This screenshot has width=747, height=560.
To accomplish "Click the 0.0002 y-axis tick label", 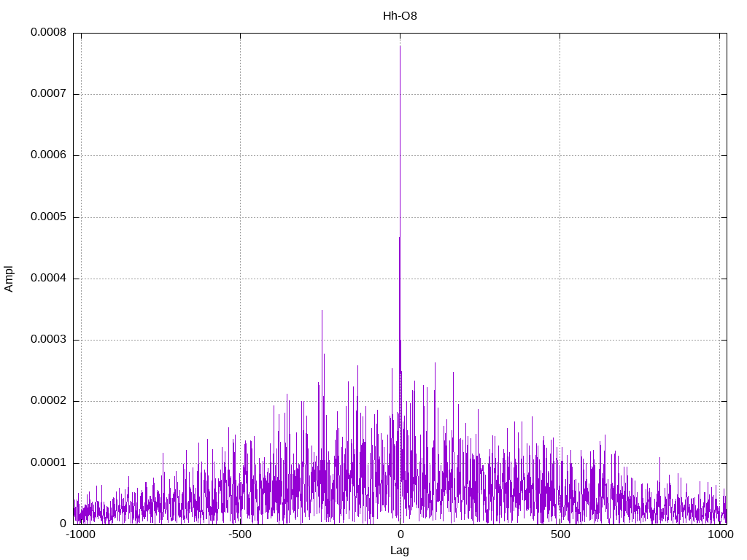I will (x=48, y=401).
